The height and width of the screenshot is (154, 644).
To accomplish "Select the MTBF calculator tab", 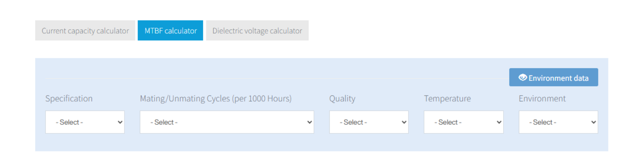I will coord(170,31).
